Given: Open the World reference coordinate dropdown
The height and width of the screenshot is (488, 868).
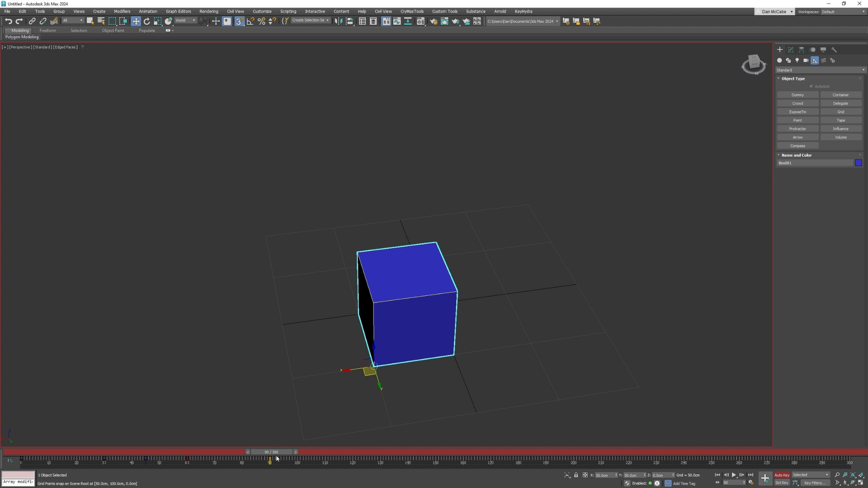Looking at the screenshot, I should coord(185,21).
